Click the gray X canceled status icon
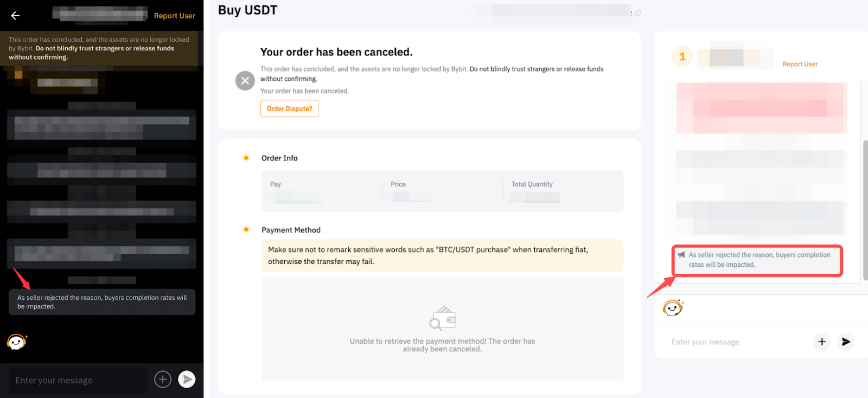868x398 pixels. tap(245, 81)
